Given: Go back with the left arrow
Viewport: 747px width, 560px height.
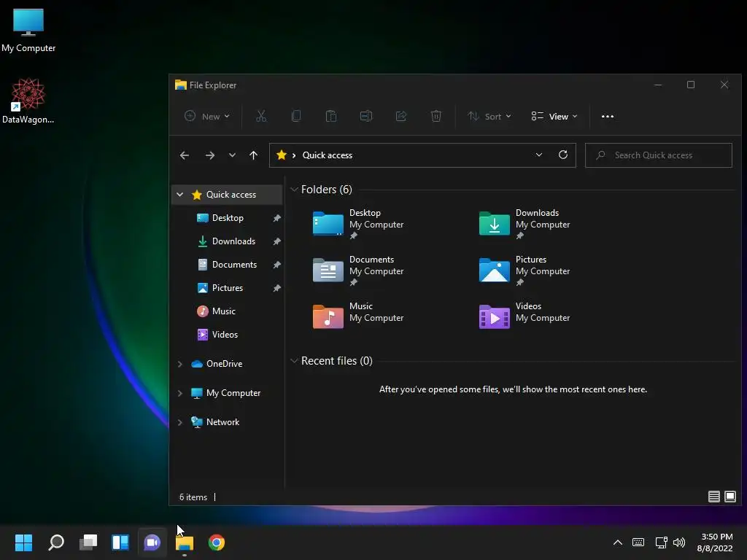Looking at the screenshot, I should (185, 155).
